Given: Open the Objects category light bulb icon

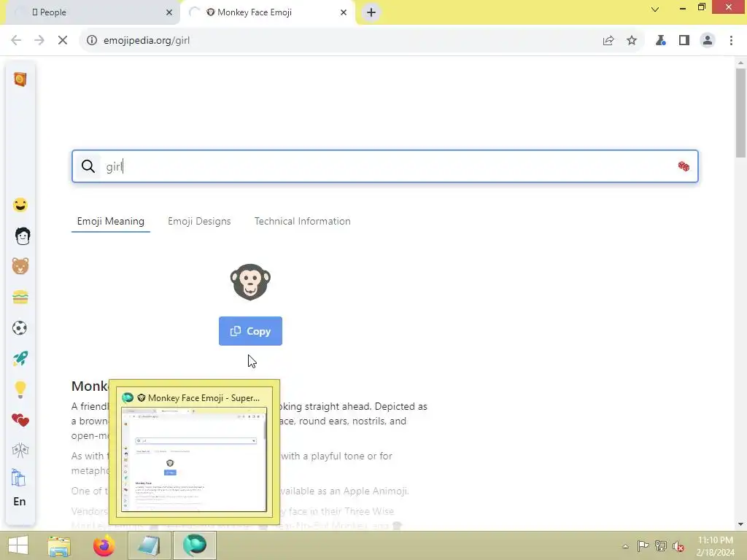Looking at the screenshot, I should tap(20, 389).
